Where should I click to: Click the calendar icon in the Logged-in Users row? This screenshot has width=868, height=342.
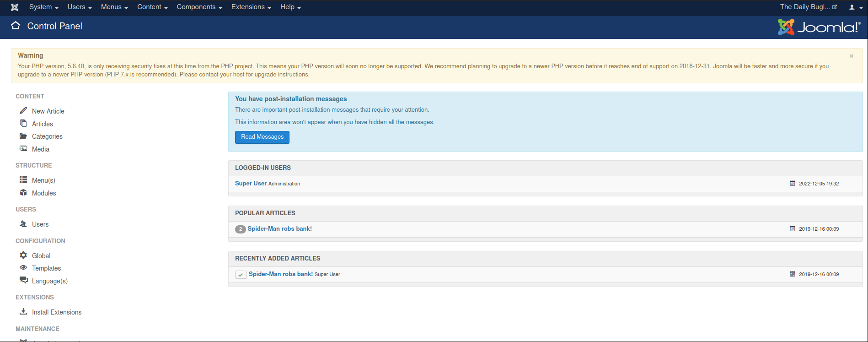(793, 183)
